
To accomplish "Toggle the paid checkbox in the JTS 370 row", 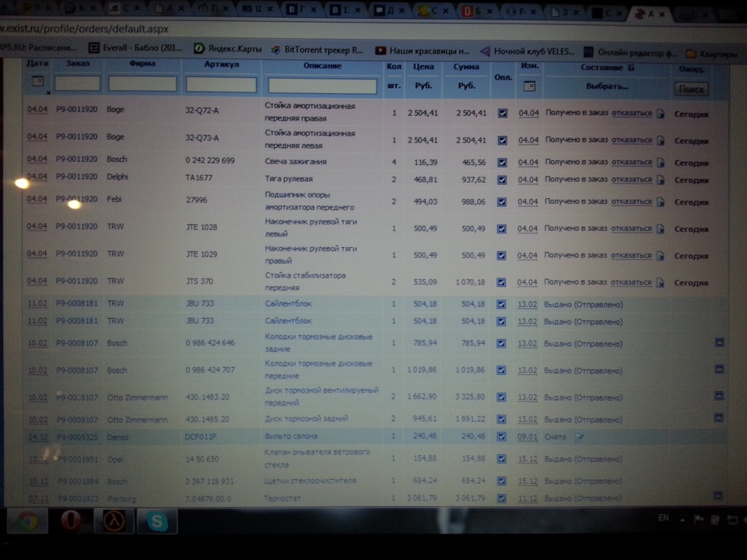I will [x=502, y=283].
